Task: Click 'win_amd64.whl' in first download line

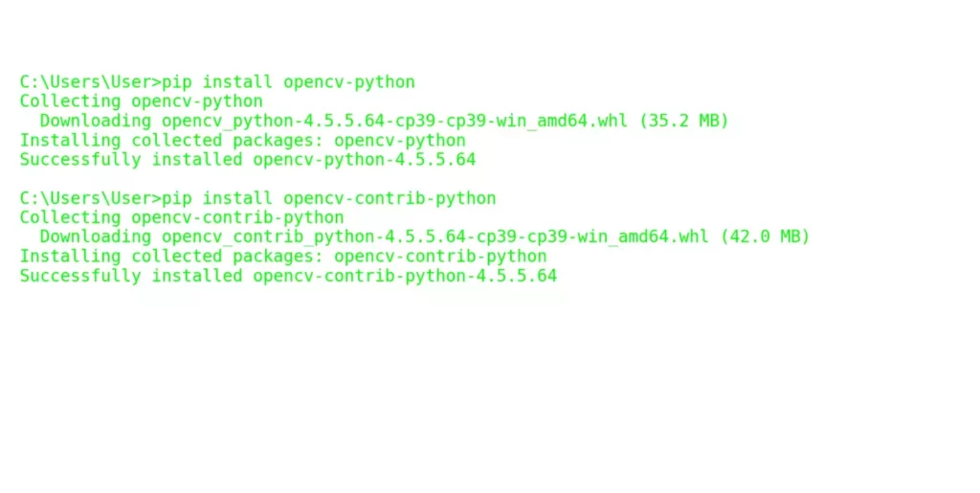Action: click(x=562, y=121)
